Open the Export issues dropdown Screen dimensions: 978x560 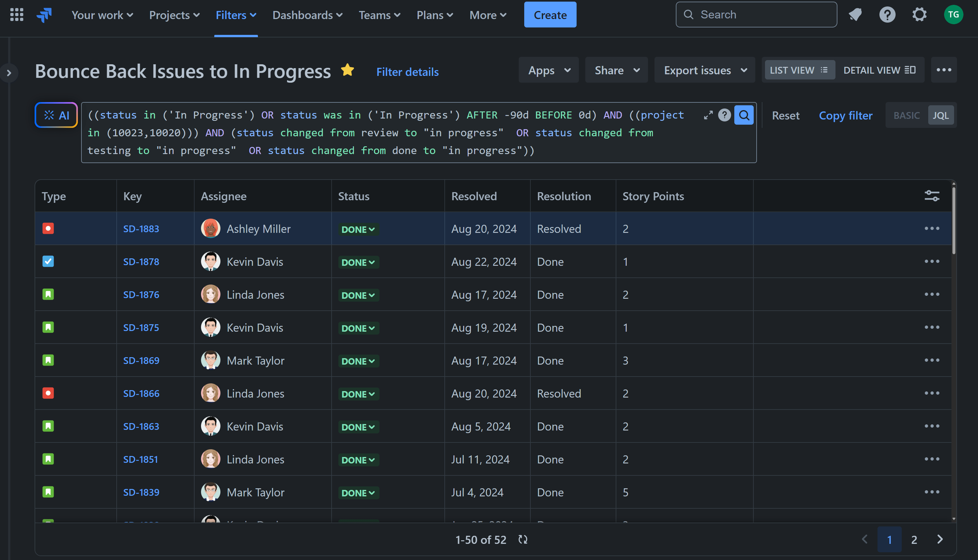[704, 70]
